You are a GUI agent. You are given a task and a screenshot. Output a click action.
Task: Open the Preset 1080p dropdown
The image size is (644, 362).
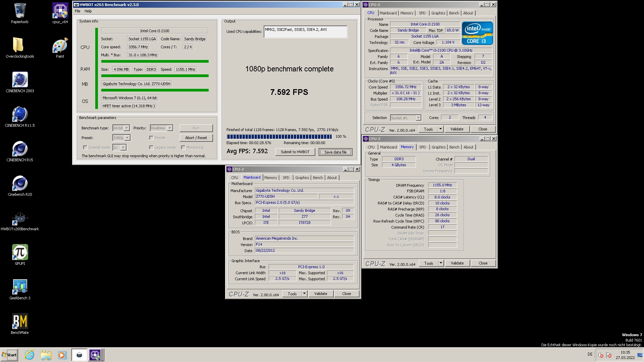click(x=127, y=138)
